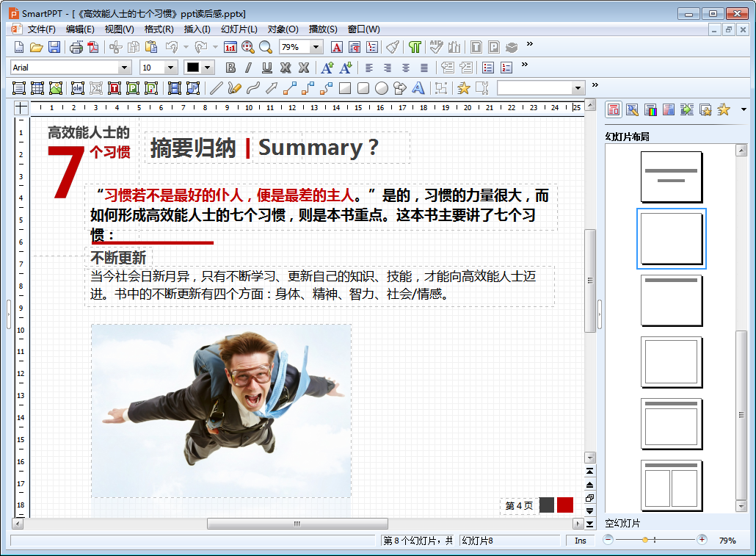The height and width of the screenshot is (556, 756).
Task: Go to the last slide button
Action: (589, 524)
